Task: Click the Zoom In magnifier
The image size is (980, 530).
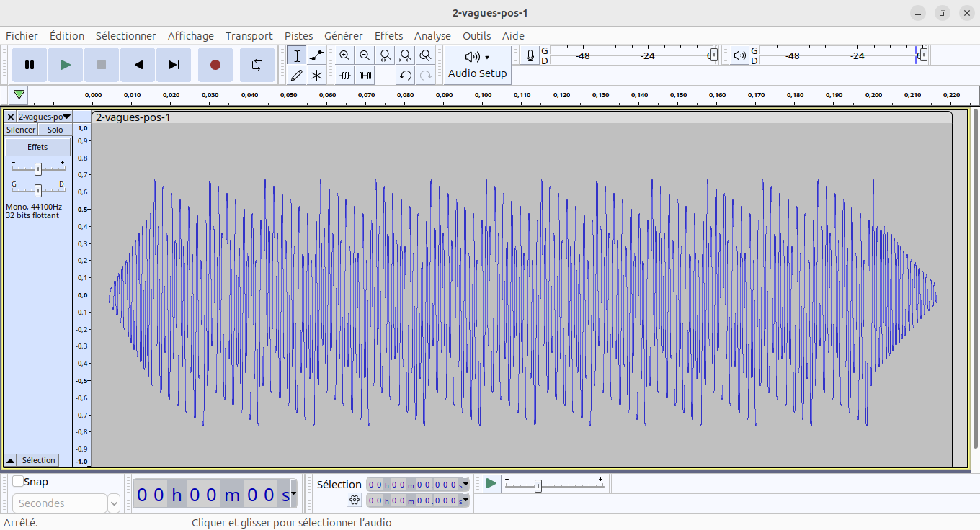Action: click(x=345, y=55)
